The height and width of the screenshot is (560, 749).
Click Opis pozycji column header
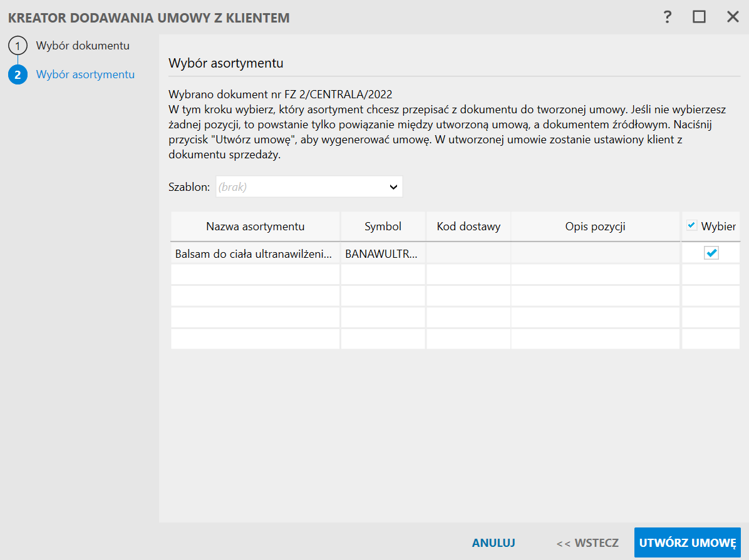point(595,227)
